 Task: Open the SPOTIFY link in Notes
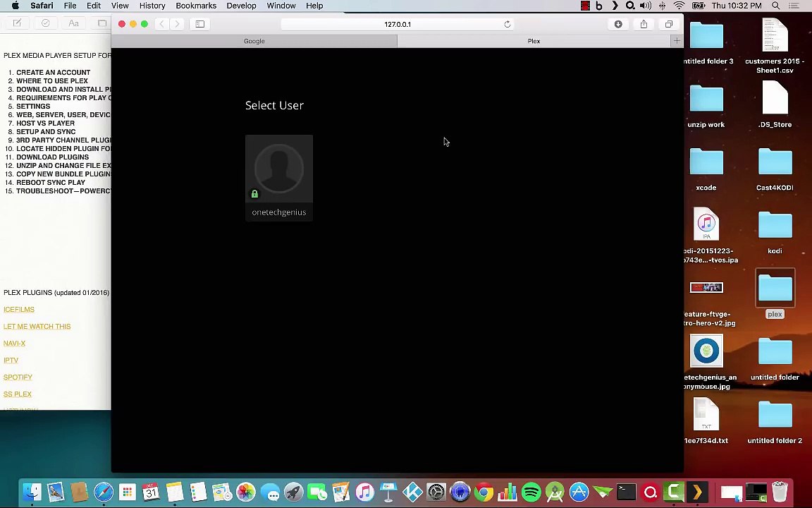point(18,377)
